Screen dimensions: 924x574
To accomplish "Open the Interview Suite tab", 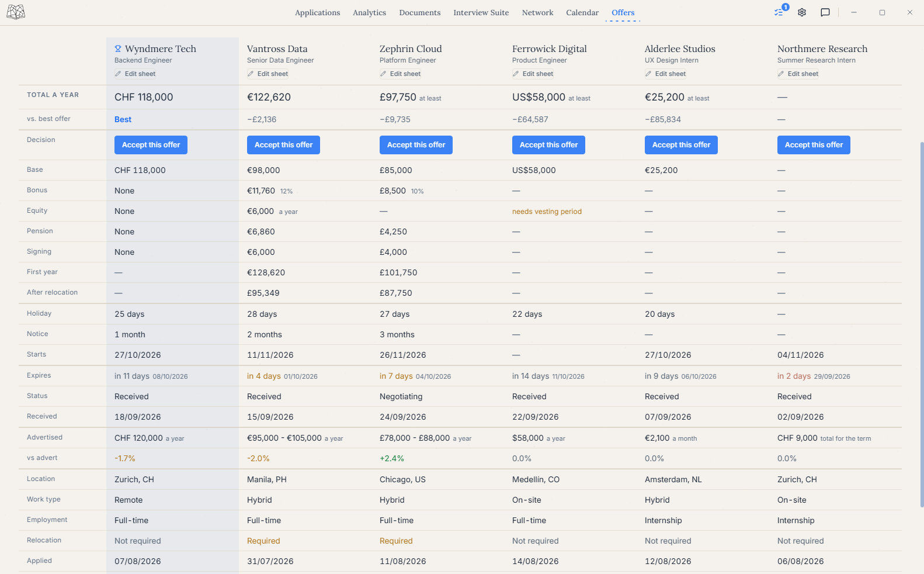I will click(x=481, y=12).
